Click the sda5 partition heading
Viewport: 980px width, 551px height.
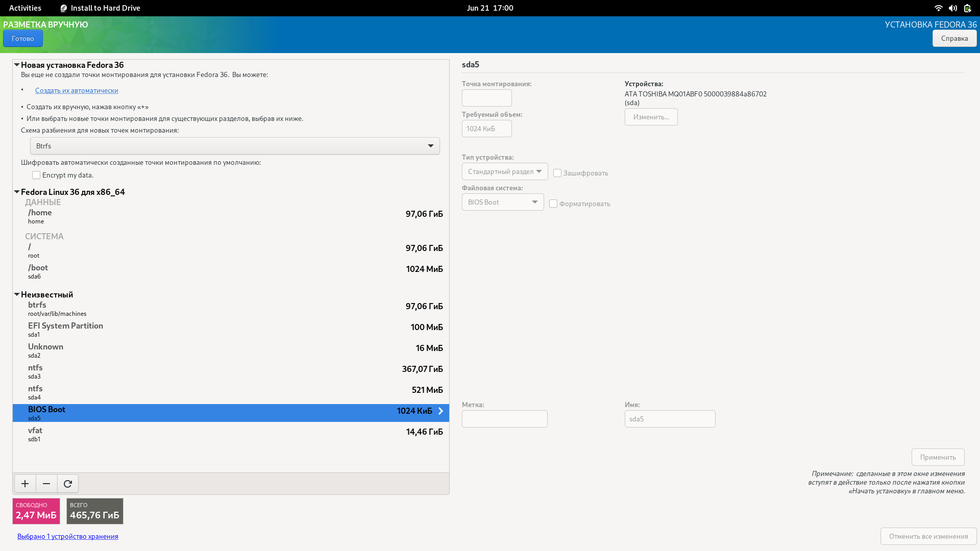[x=471, y=64]
